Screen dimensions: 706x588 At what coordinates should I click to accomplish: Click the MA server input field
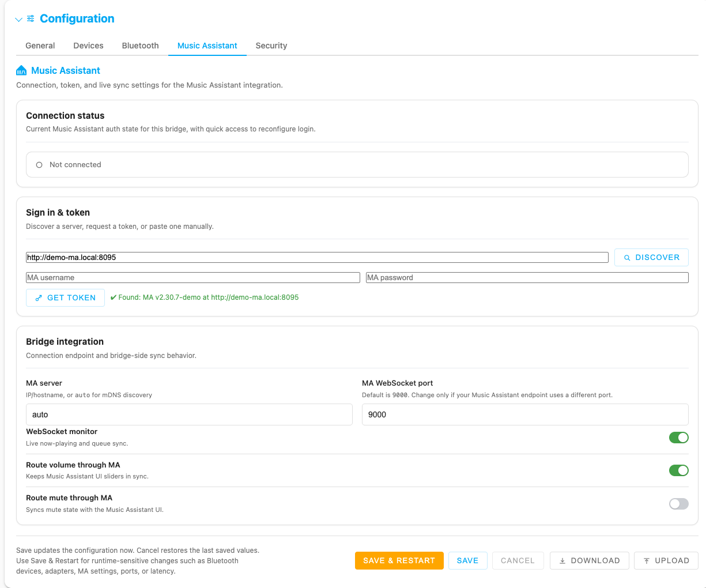pos(189,414)
